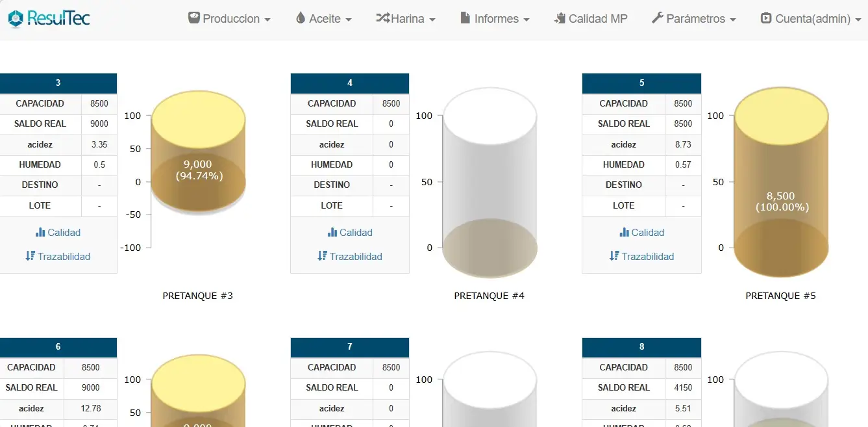This screenshot has height=427, width=868.
Task: Open the Calidad MP menu item
Action: 591,19
